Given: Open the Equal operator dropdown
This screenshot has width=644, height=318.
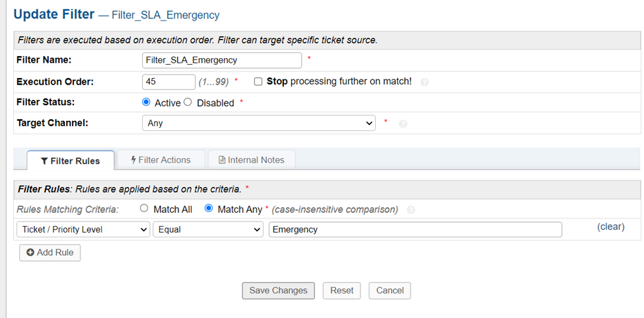Looking at the screenshot, I should click(208, 229).
